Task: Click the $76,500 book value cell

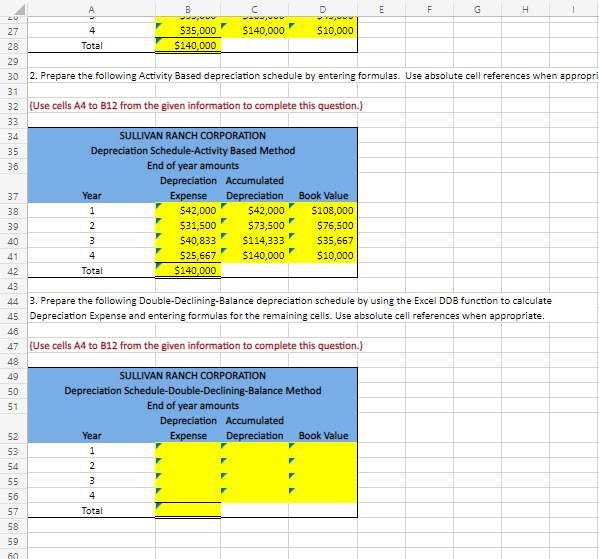Action: coord(323,225)
